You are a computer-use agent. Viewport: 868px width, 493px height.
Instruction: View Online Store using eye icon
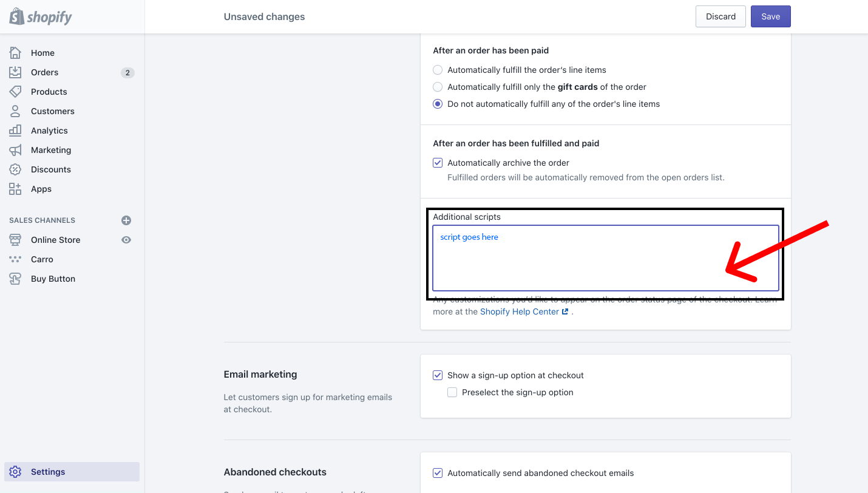pyautogui.click(x=126, y=240)
